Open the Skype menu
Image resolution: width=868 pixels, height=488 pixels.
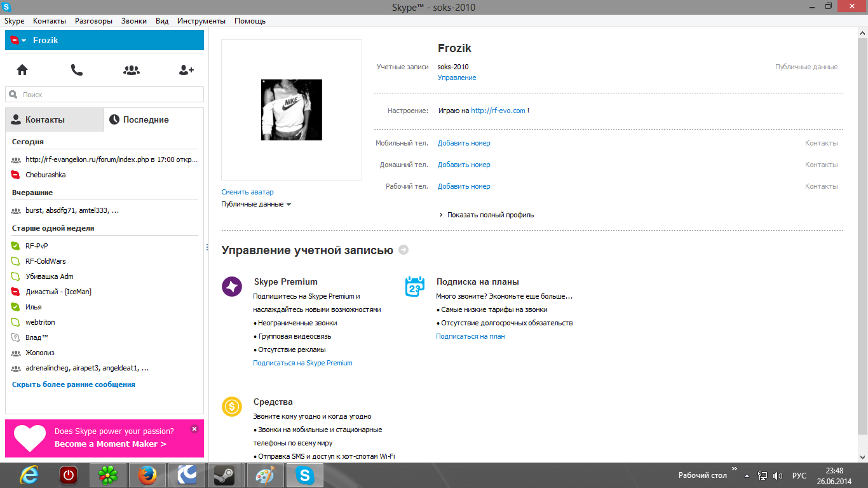coord(14,21)
